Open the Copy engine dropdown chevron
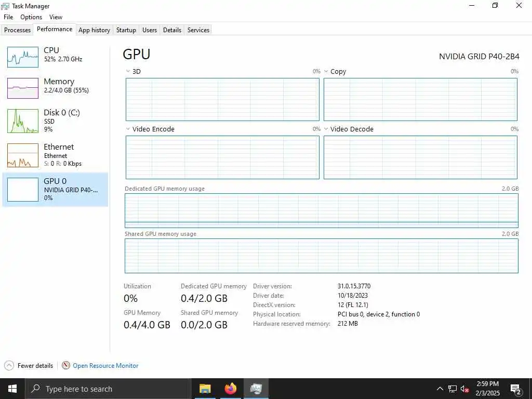532x399 pixels. pyautogui.click(x=326, y=71)
